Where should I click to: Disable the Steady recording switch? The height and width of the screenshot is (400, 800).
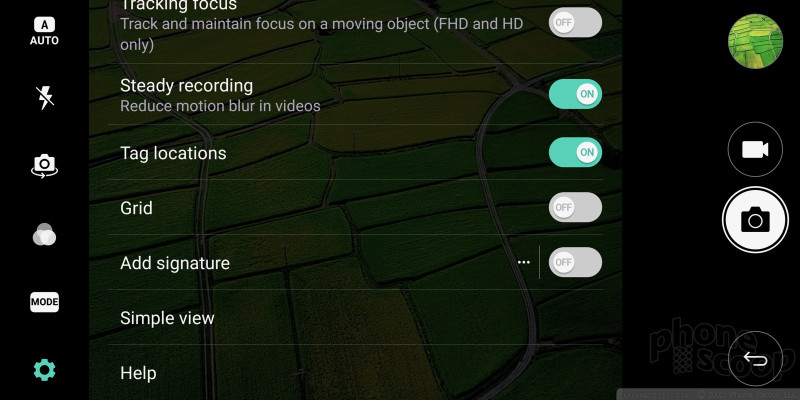click(575, 94)
